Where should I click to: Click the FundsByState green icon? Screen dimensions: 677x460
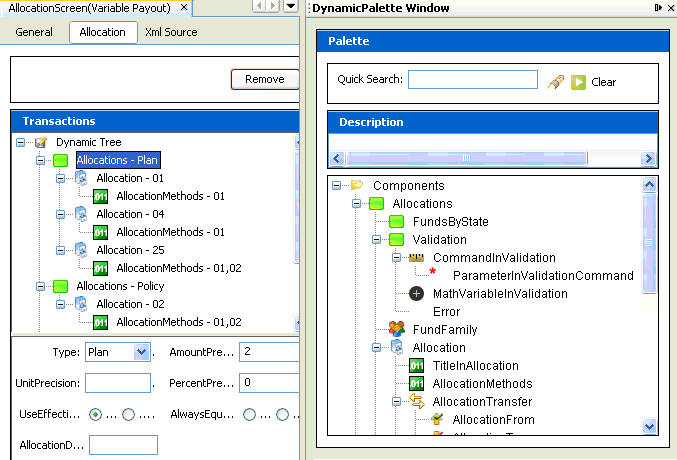tap(396, 222)
